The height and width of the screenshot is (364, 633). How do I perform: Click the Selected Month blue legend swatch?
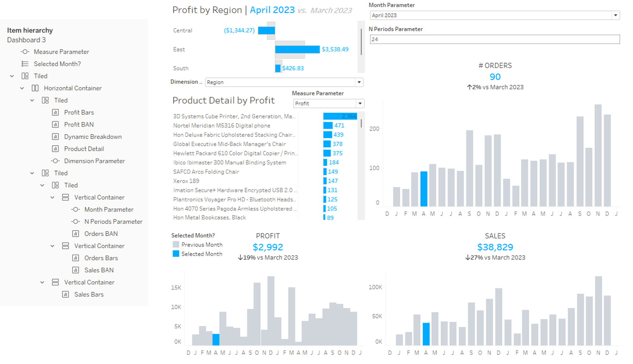(176, 254)
